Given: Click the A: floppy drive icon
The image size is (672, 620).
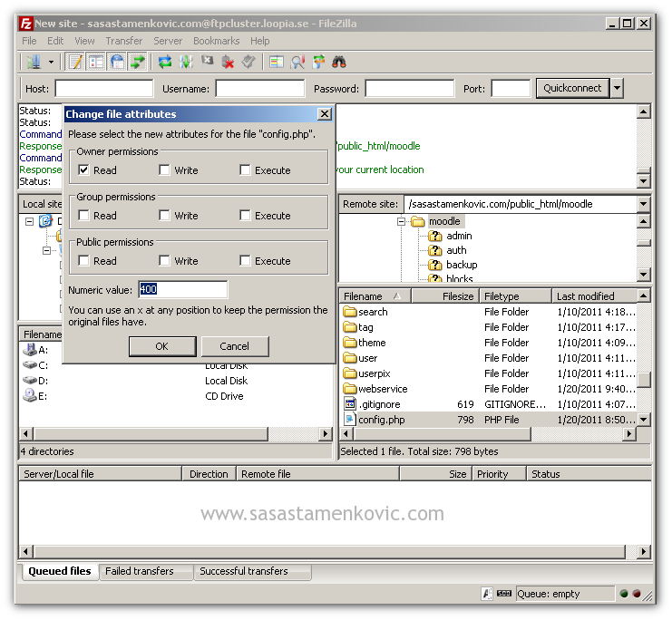Looking at the screenshot, I should (30, 350).
